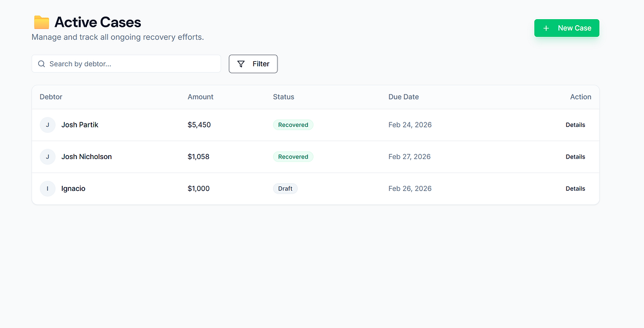644x328 pixels.
Task: Select the Debtor column header
Action: click(51, 97)
